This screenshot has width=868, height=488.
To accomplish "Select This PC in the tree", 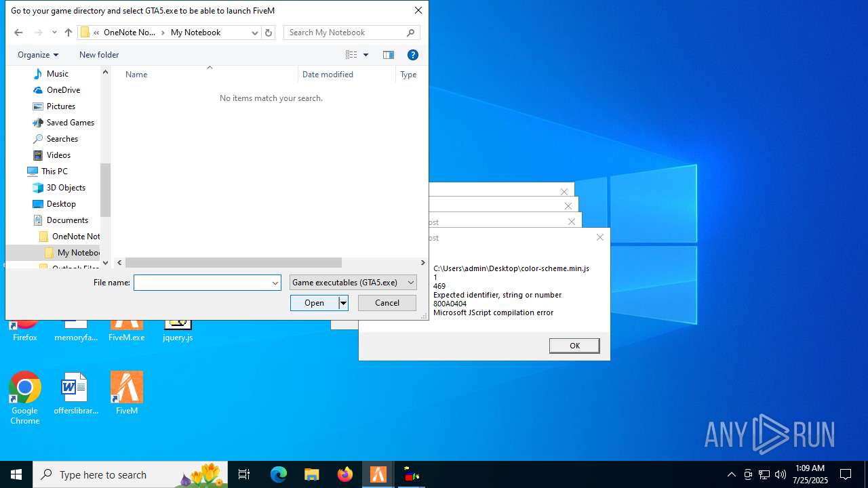I will click(54, 171).
